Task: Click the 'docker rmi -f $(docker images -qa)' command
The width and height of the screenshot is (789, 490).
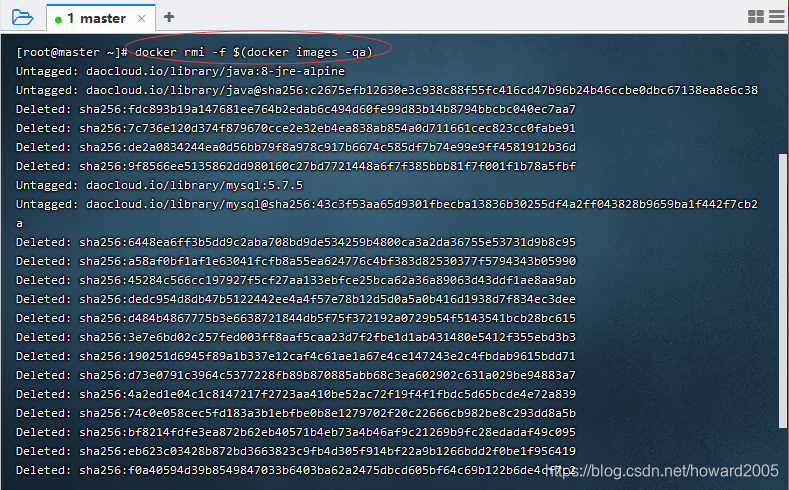Action: [254, 52]
